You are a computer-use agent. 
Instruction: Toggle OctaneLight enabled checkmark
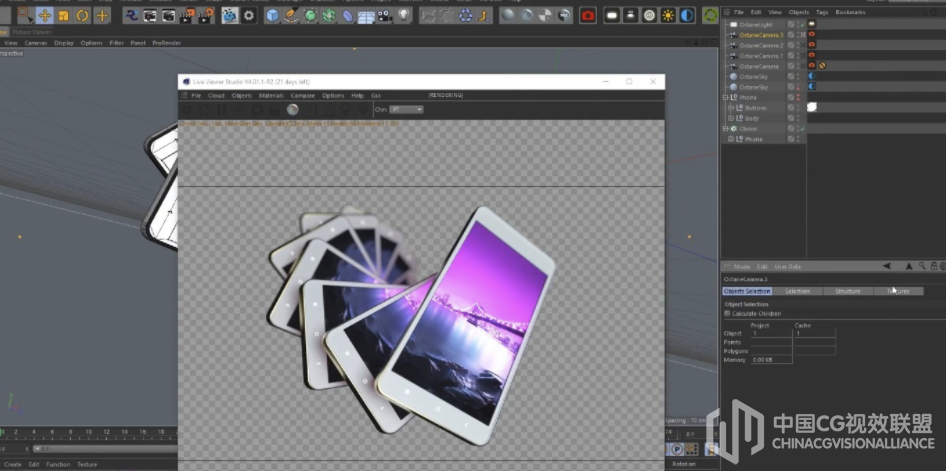pos(803,25)
